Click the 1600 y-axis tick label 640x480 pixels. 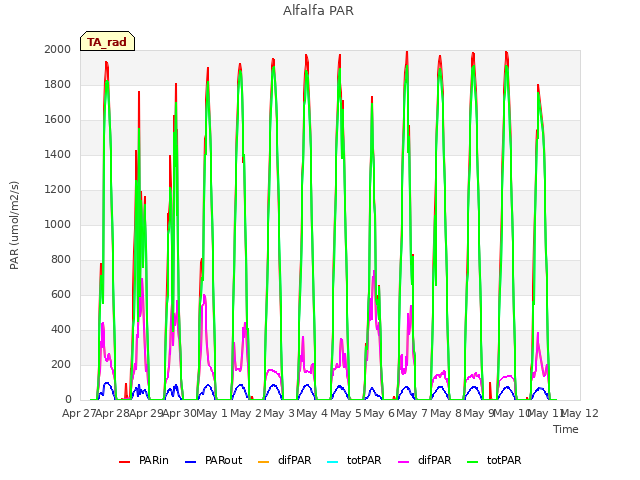58,120
